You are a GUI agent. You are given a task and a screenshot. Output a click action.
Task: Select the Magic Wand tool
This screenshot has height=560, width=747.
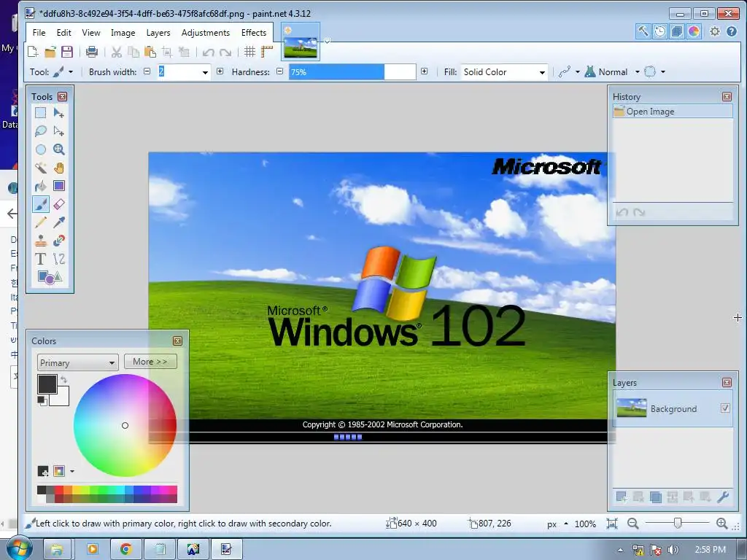(41, 168)
